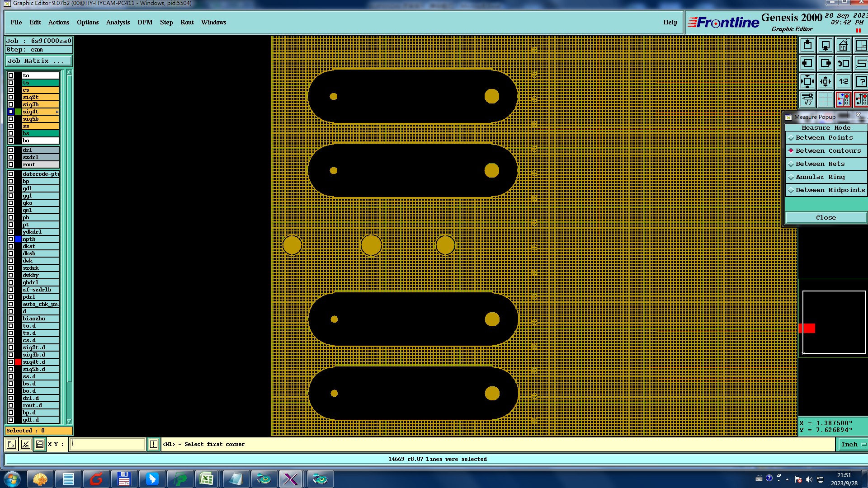Click the 1:2 zoom scale icon
Screen dimensions: 868x488
pyautogui.click(x=843, y=82)
